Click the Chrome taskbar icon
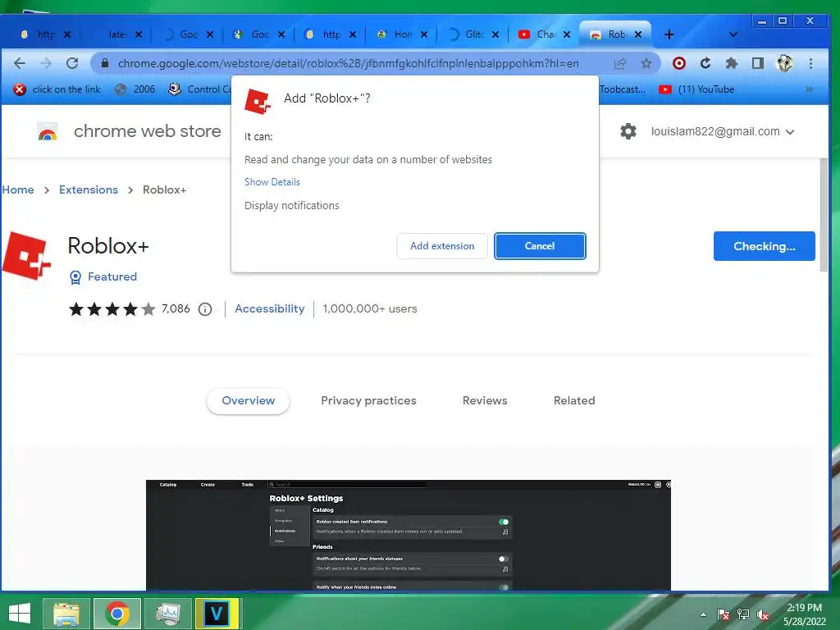Viewport: 840px width, 630px height. tap(116, 614)
